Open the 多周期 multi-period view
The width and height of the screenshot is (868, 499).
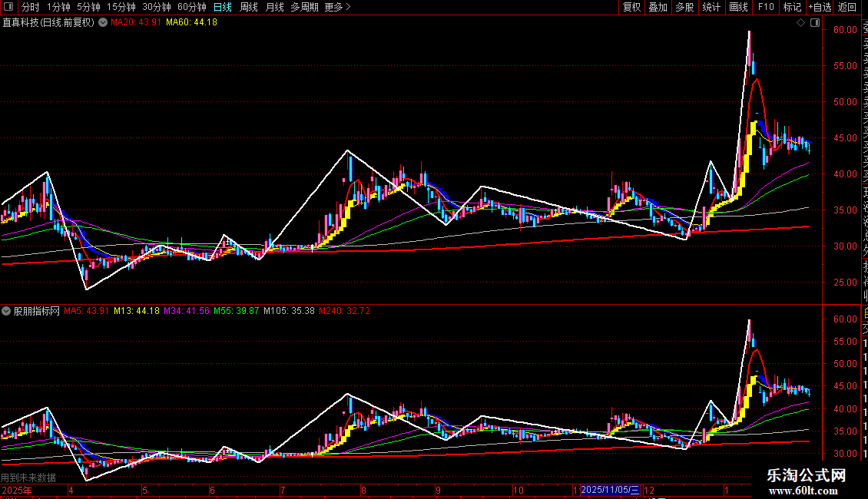click(304, 7)
